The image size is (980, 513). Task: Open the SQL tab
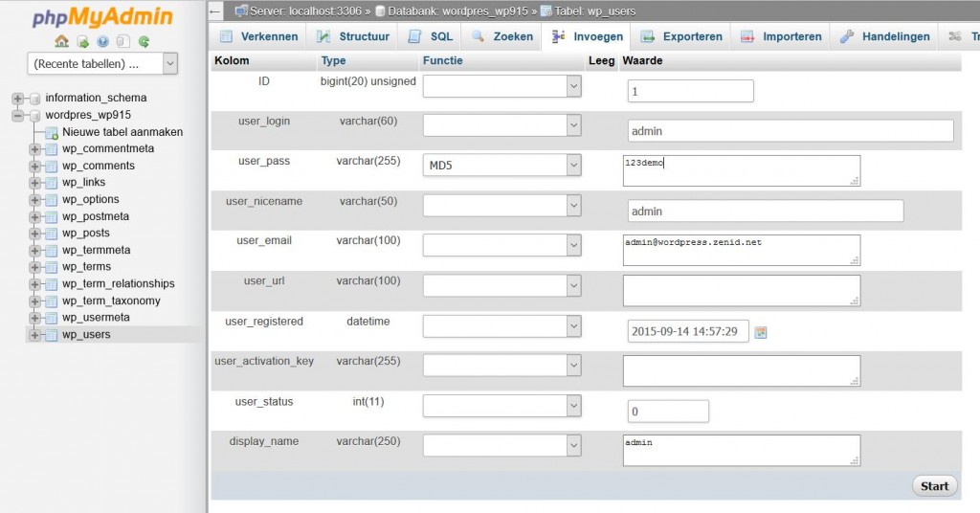(430, 36)
